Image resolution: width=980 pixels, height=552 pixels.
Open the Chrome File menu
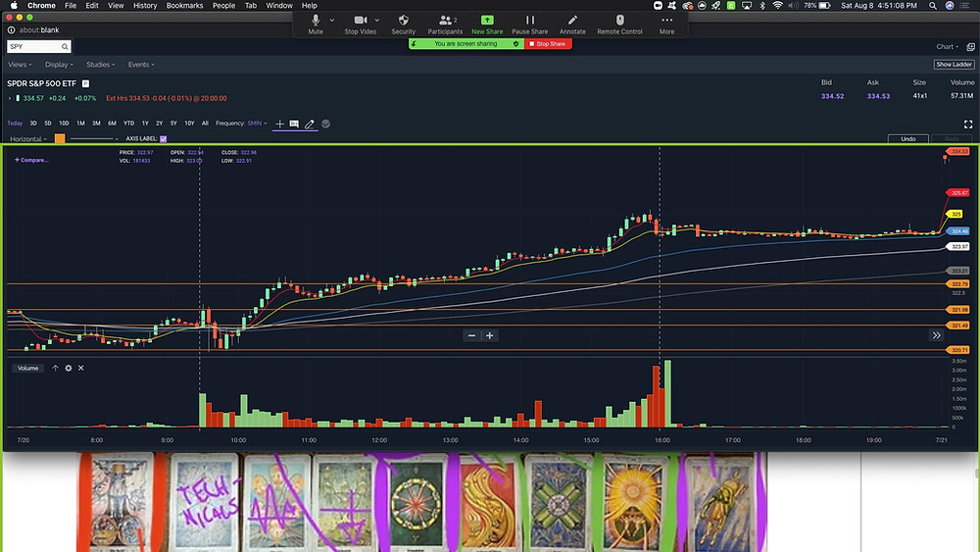coord(71,5)
